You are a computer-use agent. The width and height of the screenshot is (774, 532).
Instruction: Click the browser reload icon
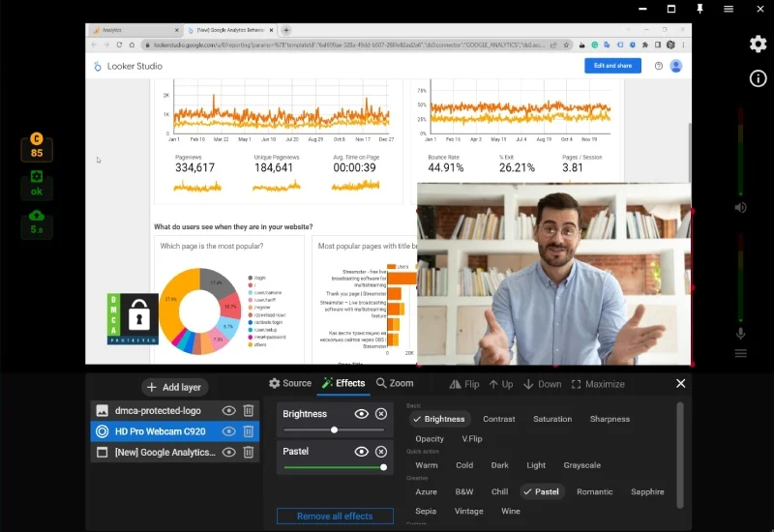click(119, 44)
